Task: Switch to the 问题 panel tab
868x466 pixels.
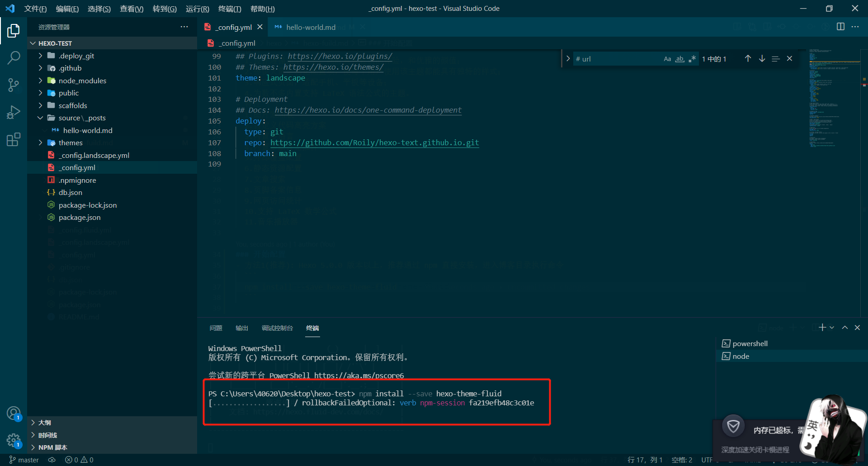Action: tap(216, 328)
